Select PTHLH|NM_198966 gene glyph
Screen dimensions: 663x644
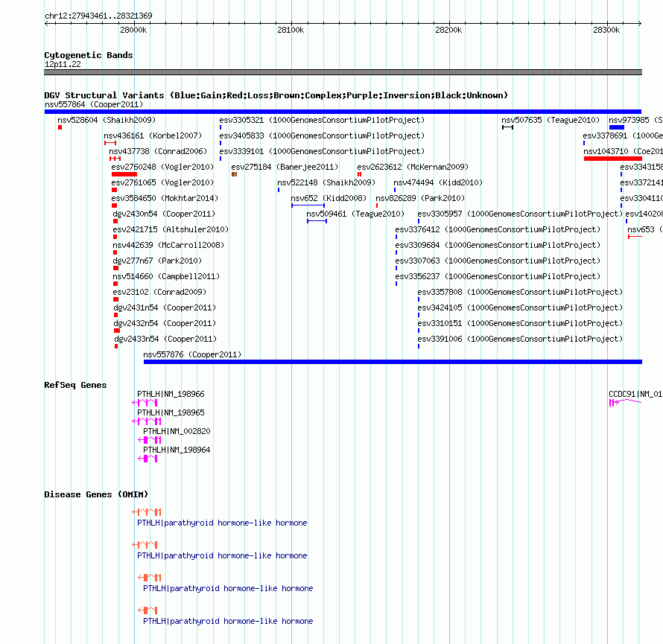click(x=145, y=403)
